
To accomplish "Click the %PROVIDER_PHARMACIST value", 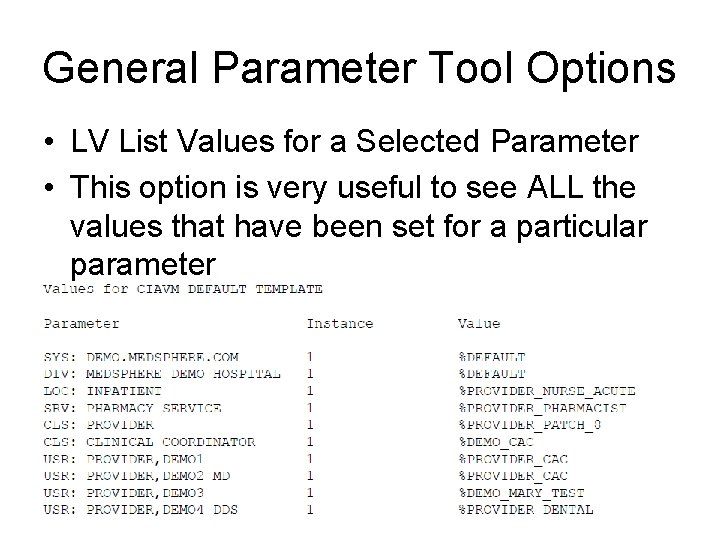I will coord(542,408).
